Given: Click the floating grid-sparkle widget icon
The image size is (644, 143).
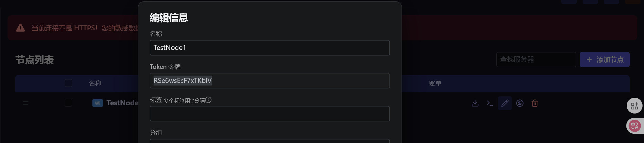Looking at the screenshot, I should (x=634, y=106).
